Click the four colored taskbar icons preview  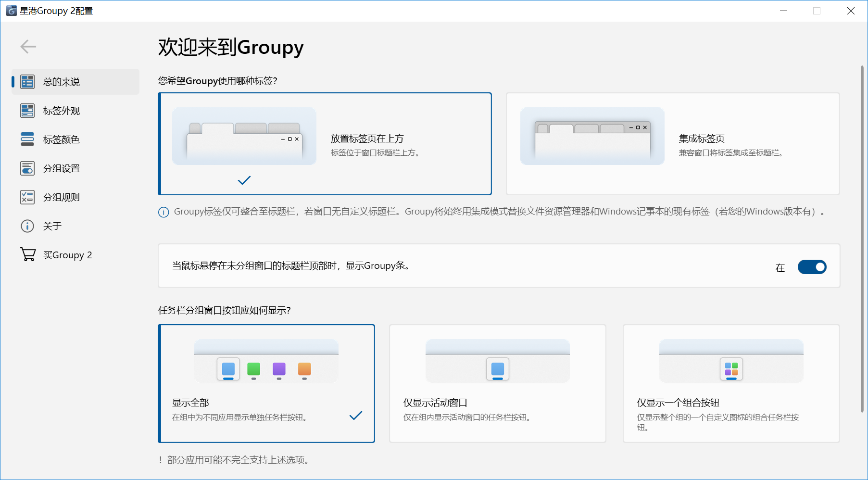(x=266, y=361)
